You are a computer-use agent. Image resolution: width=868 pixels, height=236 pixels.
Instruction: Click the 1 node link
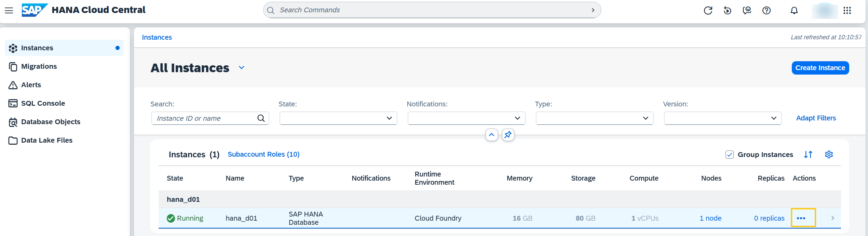pos(710,218)
